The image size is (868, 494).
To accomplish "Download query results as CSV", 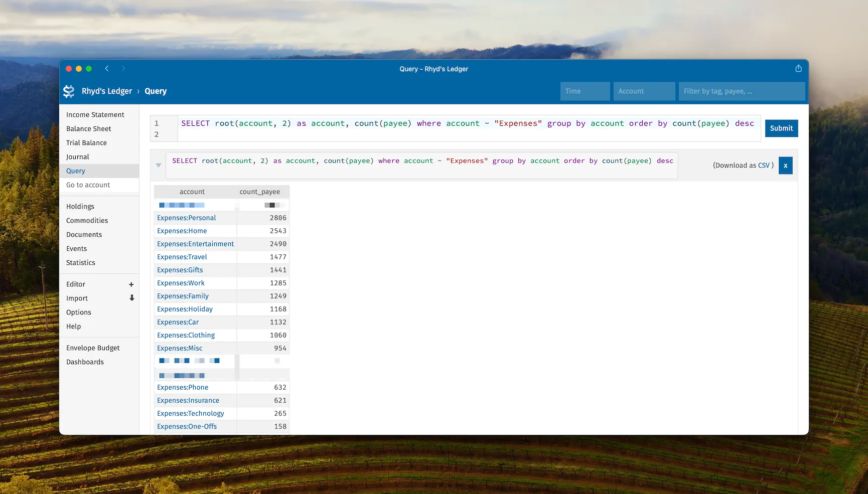I will coord(764,165).
